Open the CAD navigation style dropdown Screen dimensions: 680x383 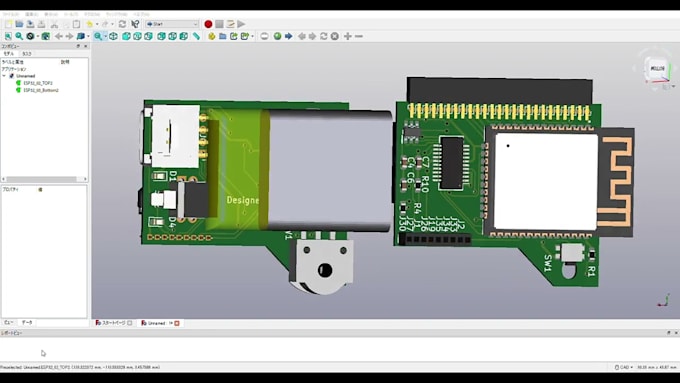coord(624,367)
